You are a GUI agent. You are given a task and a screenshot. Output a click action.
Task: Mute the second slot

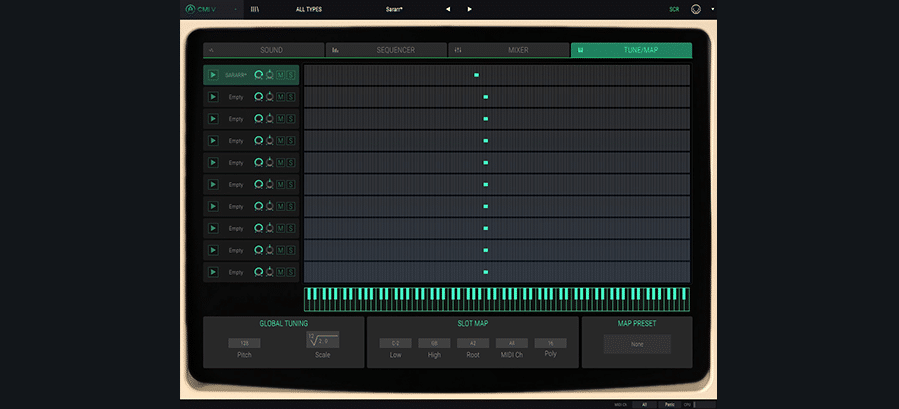click(x=280, y=97)
